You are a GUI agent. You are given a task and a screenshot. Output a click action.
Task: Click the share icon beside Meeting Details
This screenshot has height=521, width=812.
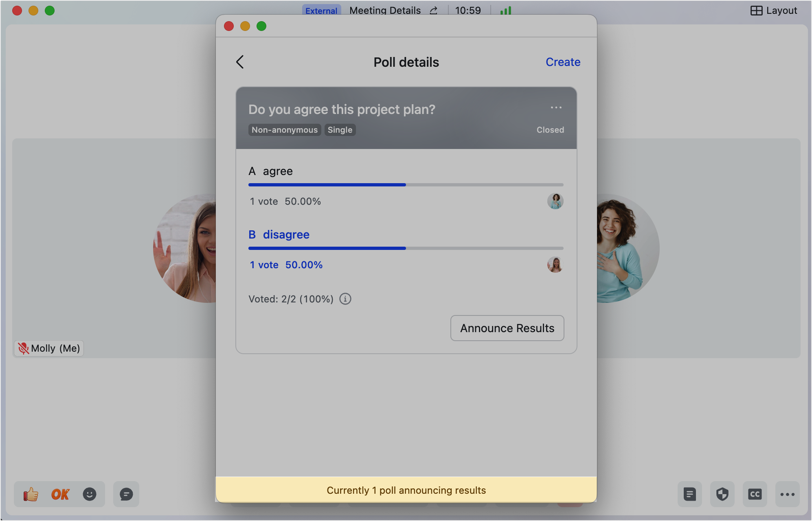(434, 11)
